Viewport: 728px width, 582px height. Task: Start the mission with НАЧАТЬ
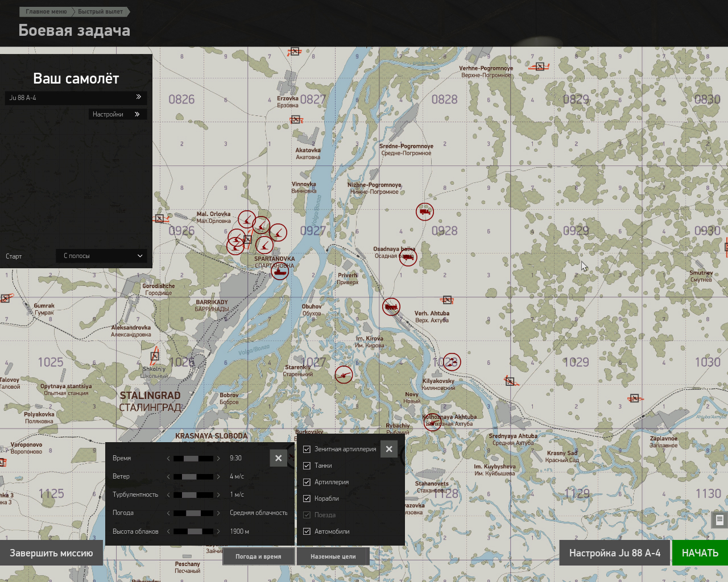tap(700, 553)
